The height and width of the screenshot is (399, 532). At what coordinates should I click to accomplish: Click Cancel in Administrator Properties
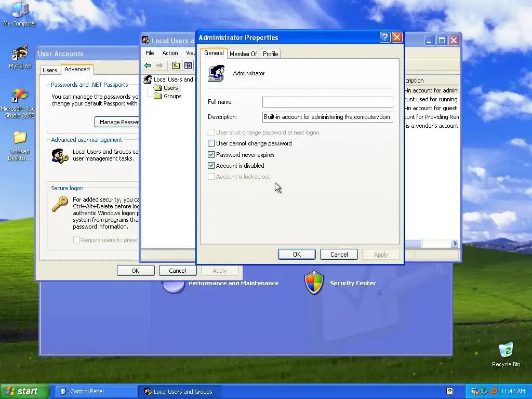339,255
